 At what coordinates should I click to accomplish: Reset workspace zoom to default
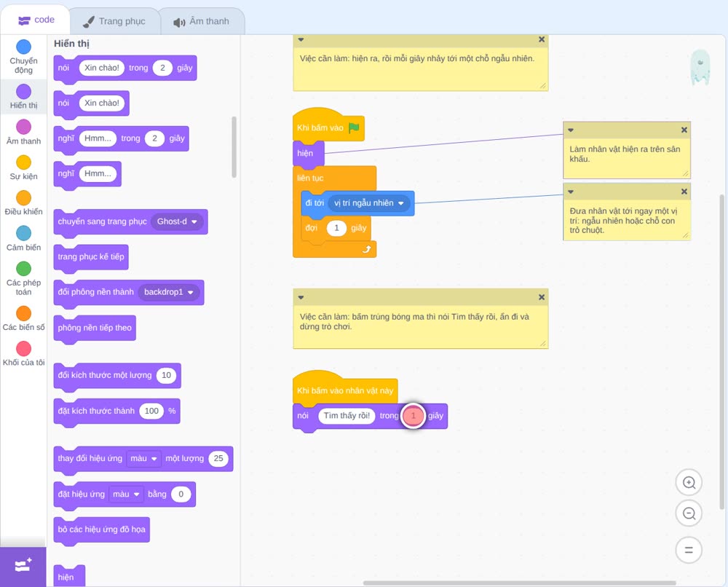click(689, 550)
